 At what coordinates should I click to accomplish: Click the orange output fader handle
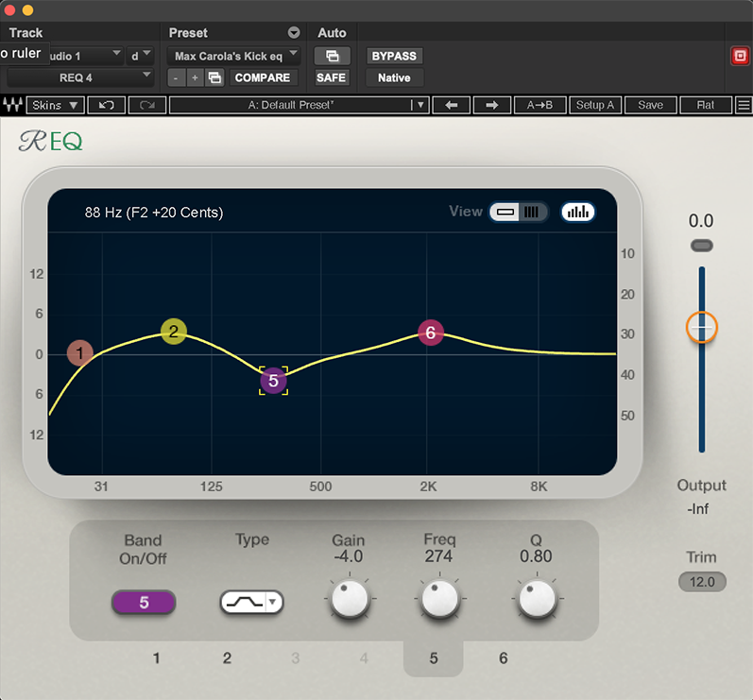point(701,327)
